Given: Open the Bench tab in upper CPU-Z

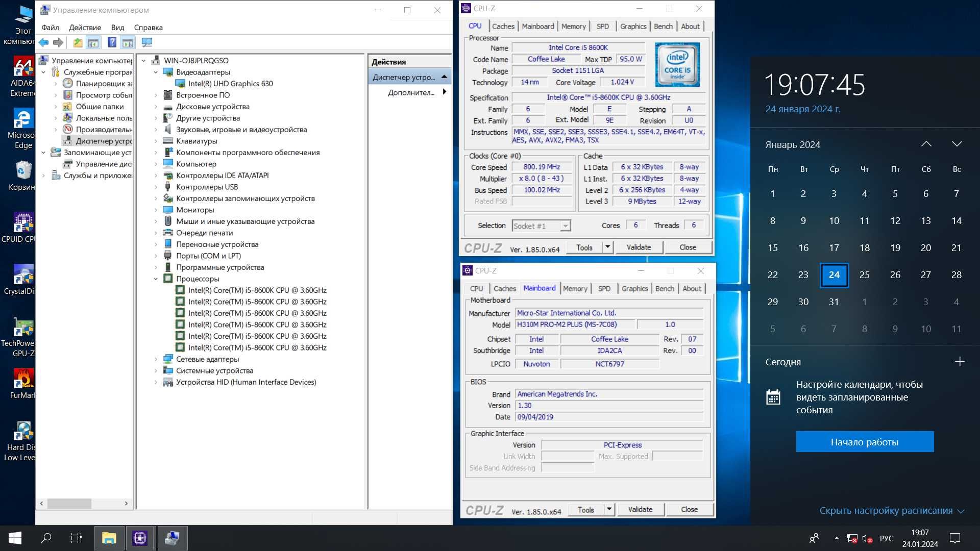Looking at the screenshot, I should (x=663, y=27).
